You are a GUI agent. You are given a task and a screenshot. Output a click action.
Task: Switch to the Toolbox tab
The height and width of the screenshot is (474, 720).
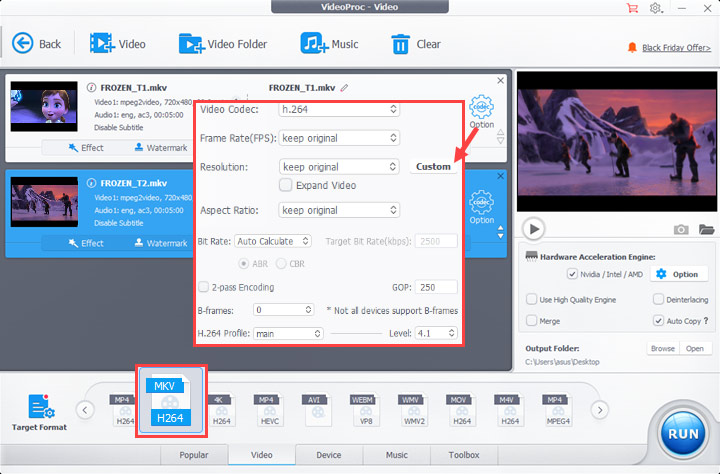click(464, 455)
